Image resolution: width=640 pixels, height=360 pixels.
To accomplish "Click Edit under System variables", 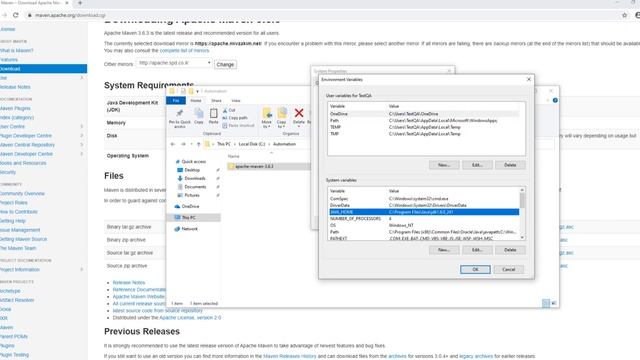I will [477, 250].
